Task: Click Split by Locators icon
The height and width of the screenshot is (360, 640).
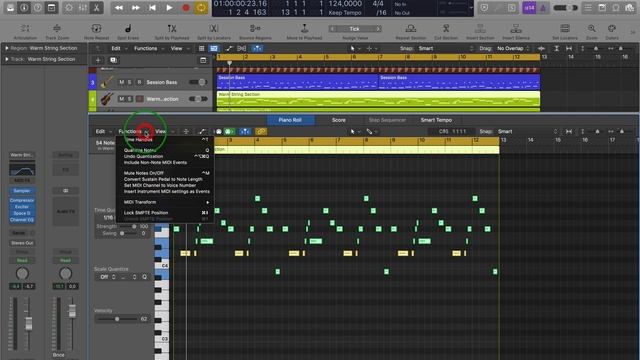Action: 213,29
